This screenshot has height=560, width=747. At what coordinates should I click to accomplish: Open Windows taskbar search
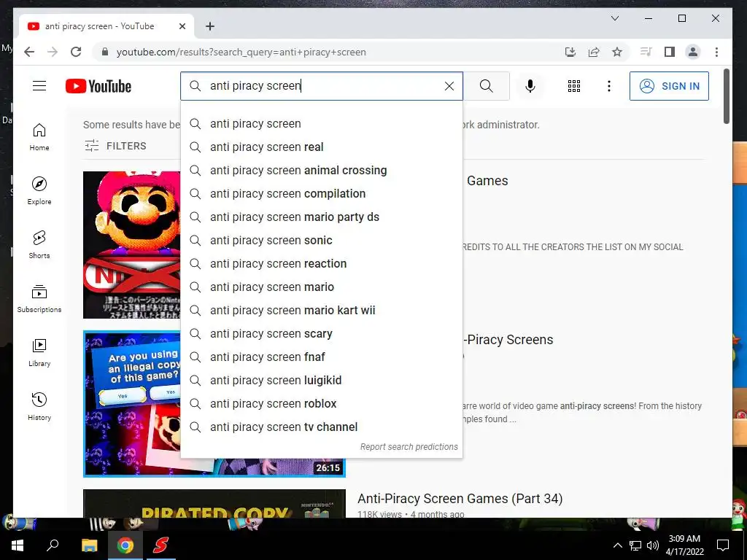click(53, 545)
